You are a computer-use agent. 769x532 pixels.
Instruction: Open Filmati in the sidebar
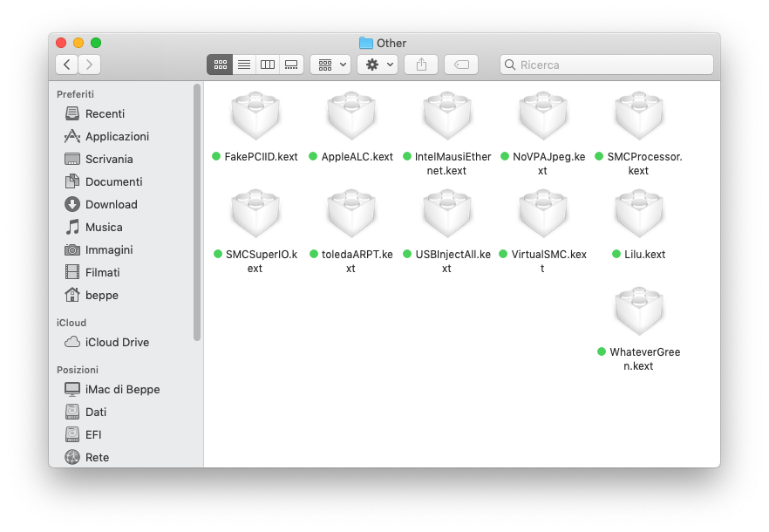(103, 272)
